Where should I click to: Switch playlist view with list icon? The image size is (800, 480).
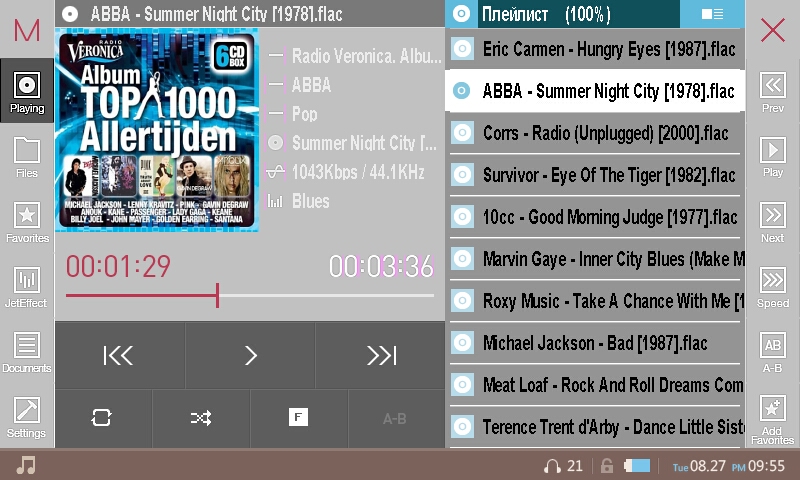[712, 14]
